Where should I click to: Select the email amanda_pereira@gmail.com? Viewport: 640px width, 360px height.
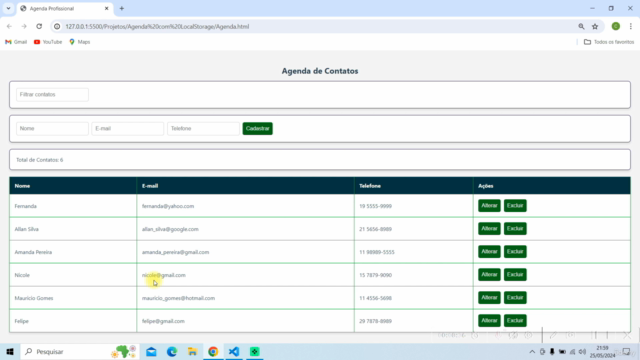(x=176, y=252)
